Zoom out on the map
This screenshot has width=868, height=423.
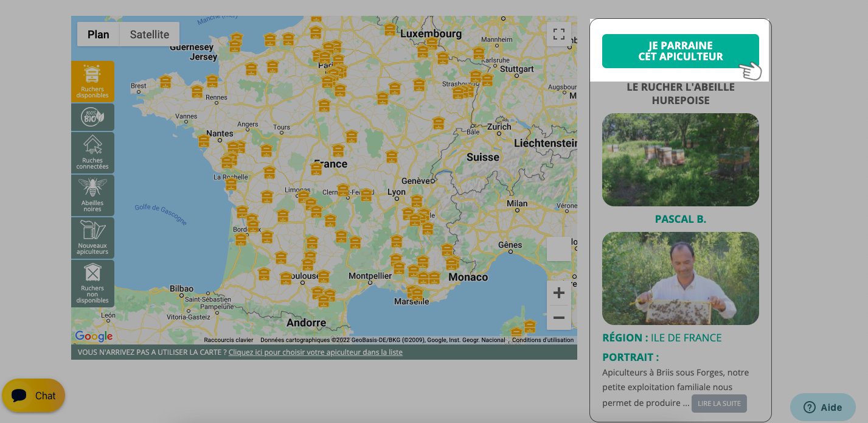[559, 318]
